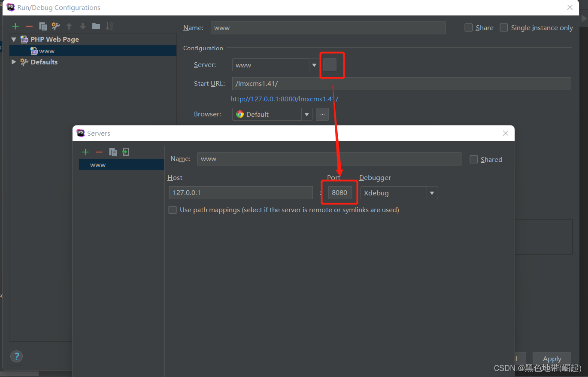Sort run configurations alphabetically

[109, 26]
